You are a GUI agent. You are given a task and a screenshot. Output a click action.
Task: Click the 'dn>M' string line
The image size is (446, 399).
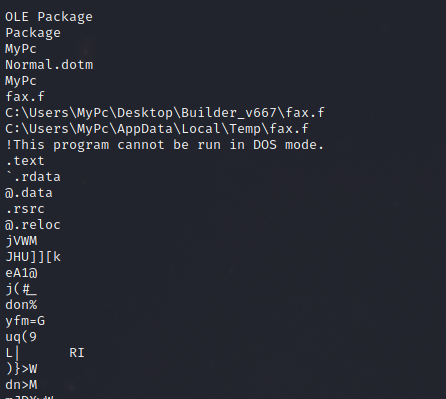(21, 385)
